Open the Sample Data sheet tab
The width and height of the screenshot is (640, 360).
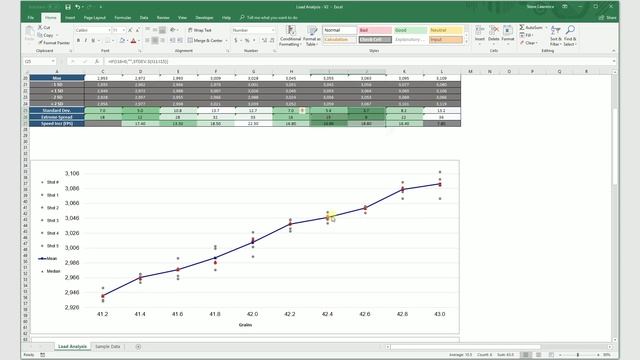click(x=108, y=347)
